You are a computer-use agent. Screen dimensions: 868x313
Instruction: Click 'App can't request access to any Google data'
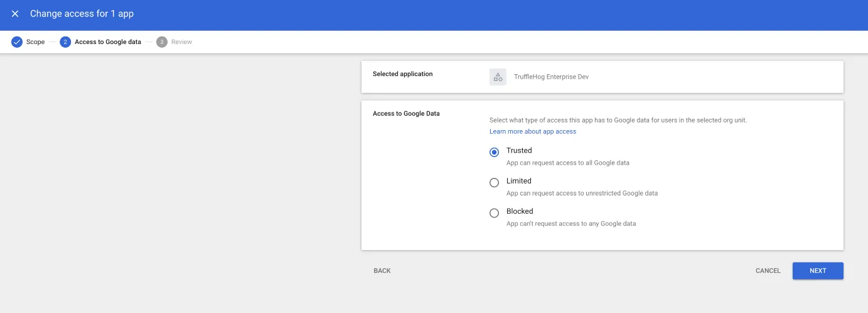point(571,224)
